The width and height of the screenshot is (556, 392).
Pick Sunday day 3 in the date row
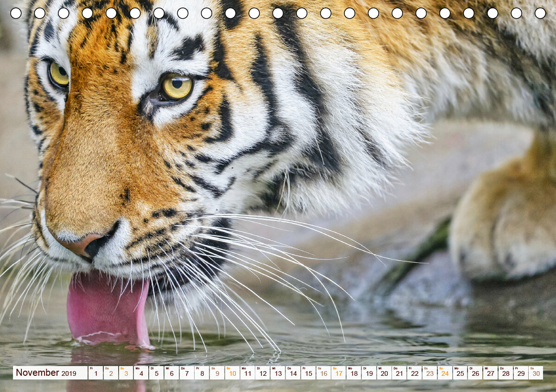[x=126, y=373]
